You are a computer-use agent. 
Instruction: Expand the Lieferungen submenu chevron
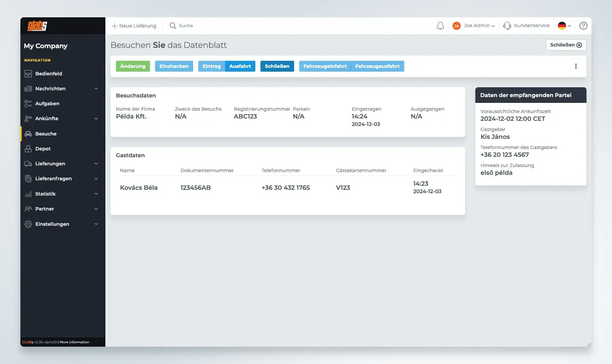pos(96,164)
